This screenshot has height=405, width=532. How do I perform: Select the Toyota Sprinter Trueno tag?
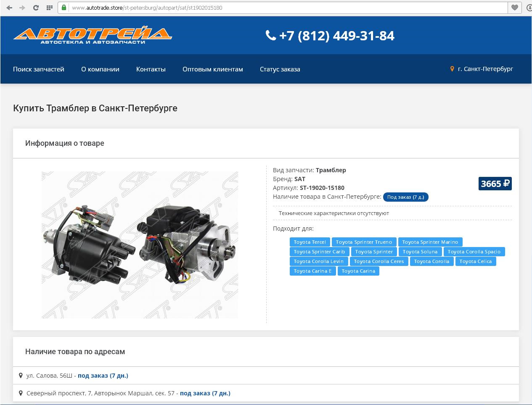click(364, 242)
